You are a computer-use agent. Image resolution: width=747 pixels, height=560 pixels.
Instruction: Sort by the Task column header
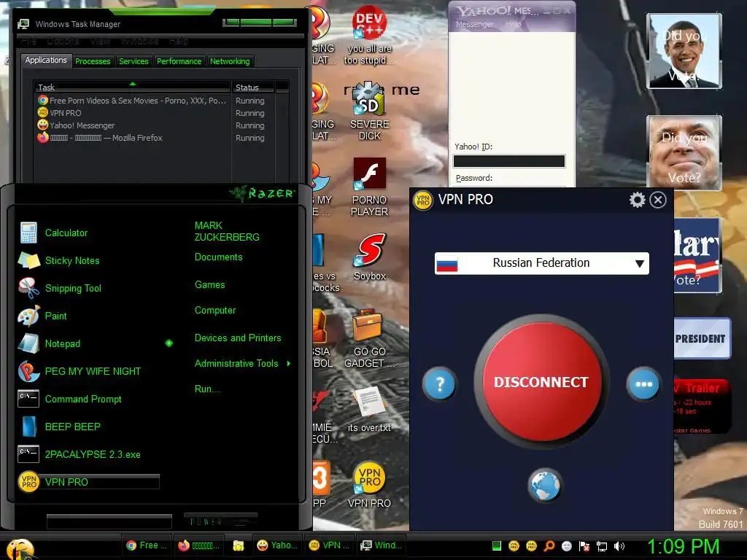[133, 87]
